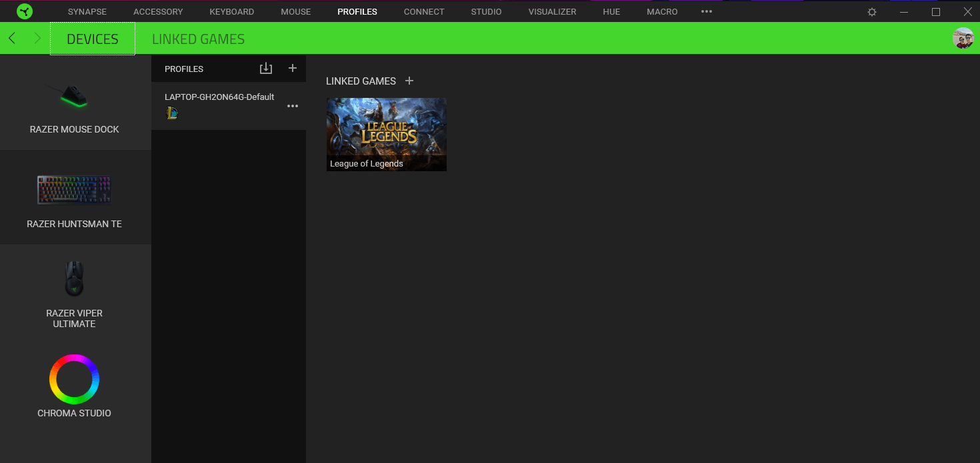980x463 pixels.
Task: Select the Razer Viper Ultimate mouse
Action: coord(75,293)
